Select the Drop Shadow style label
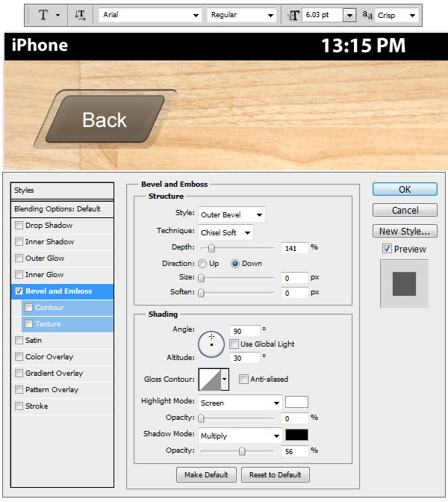Screen dimensions: 448x502 [49, 226]
